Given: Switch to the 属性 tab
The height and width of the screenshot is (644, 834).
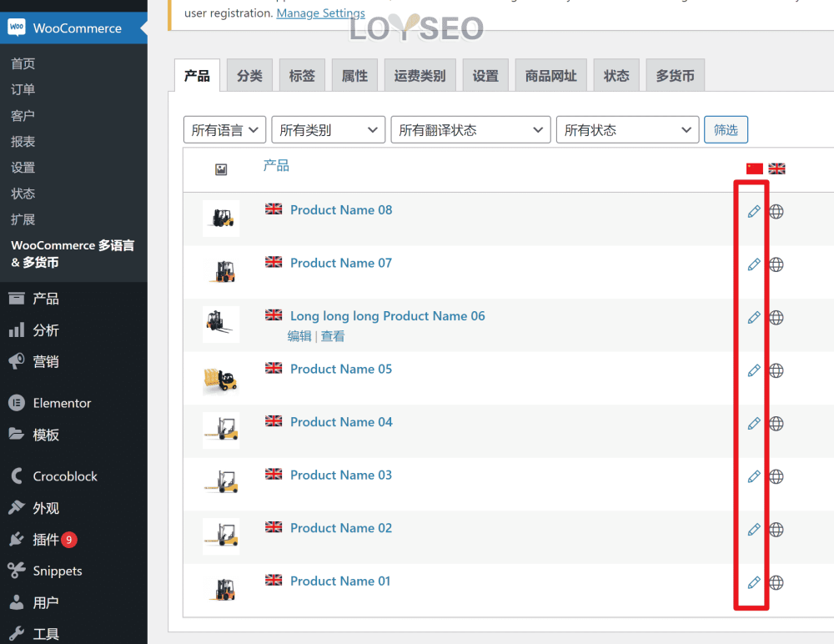Looking at the screenshot, I should (354, 76).
